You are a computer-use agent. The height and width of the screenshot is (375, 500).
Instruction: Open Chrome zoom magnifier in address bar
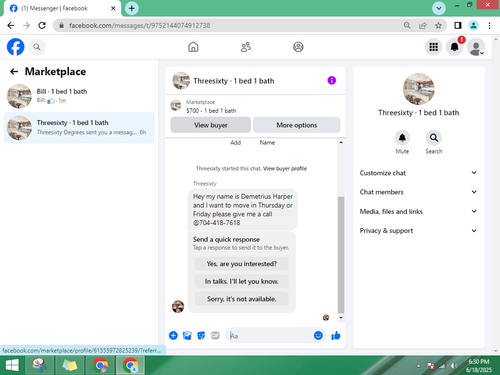click(x=407, y=25)
